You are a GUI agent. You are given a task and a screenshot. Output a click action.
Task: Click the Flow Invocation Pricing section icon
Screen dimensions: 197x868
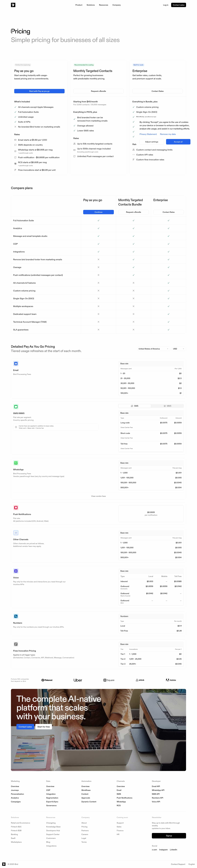[16, 644]
